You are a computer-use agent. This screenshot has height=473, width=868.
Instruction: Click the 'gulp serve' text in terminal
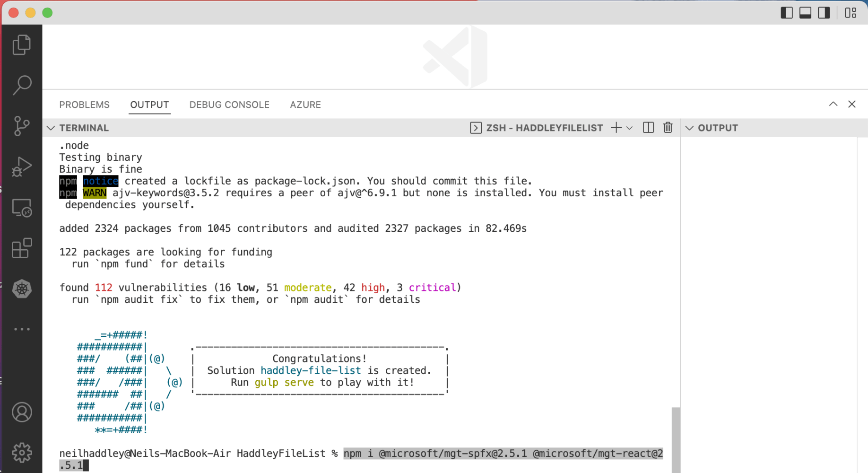(284, 382)
